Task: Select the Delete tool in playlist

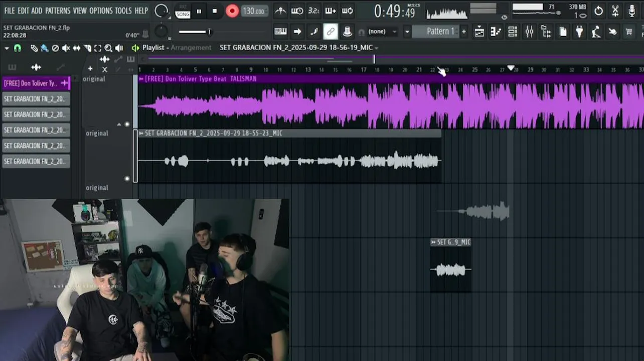Action: coord(55,48)
